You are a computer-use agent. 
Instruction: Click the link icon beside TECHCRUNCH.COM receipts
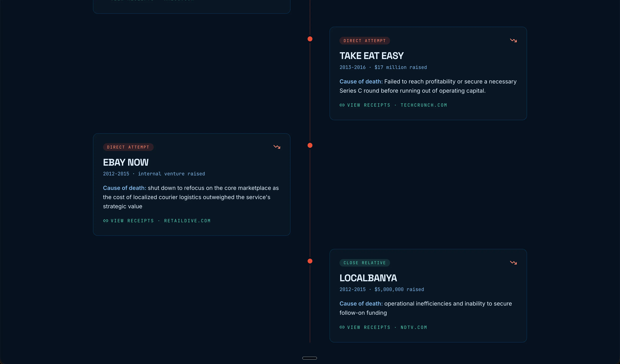click(x=342, y=105)
